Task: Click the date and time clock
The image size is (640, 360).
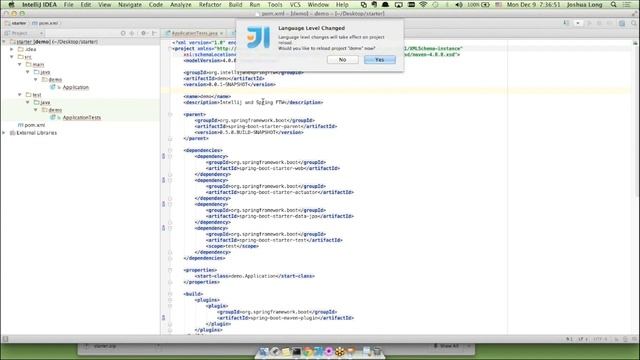Action: (533, 4)
